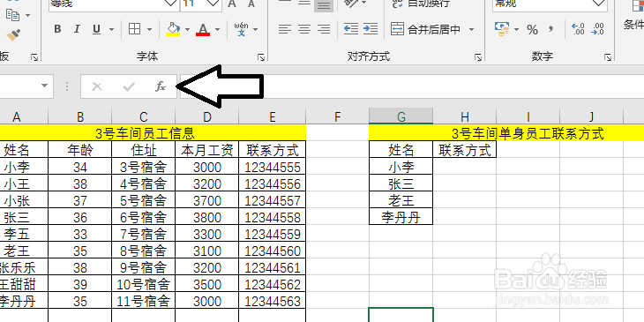Screen dimensions: 644x322
Task: Select column C header
Action: click(143, 117)
